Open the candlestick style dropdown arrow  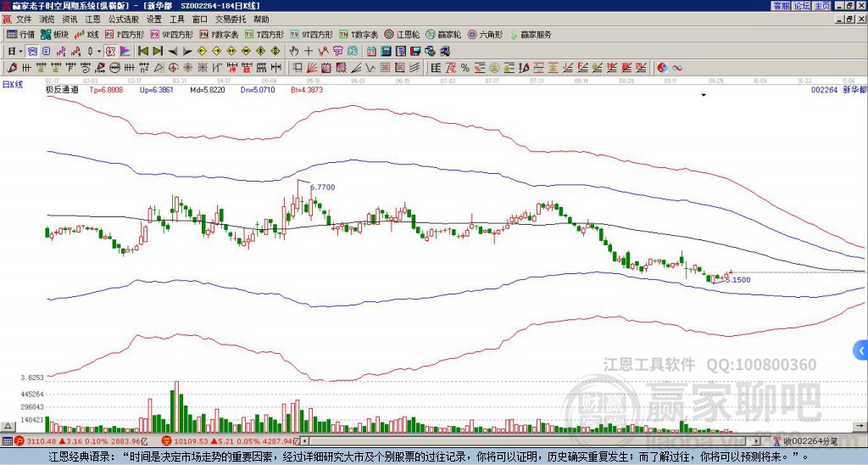(x=98, y=52)
